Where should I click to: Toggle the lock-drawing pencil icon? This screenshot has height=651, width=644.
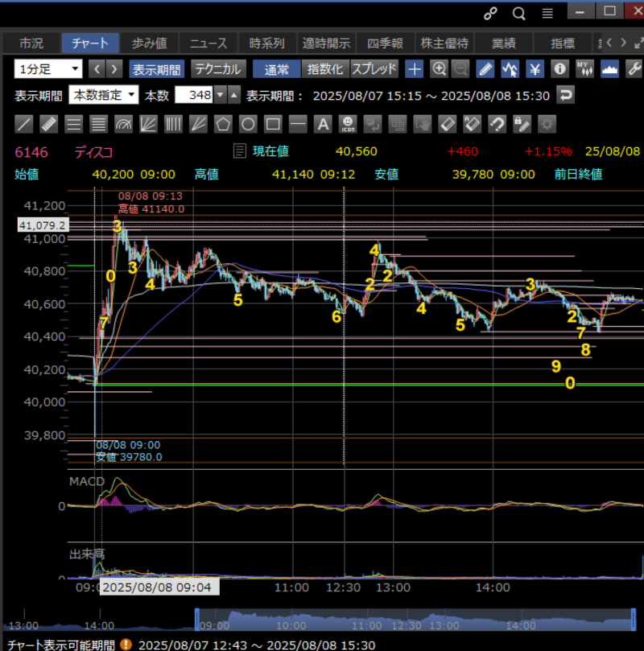point(522,124)
